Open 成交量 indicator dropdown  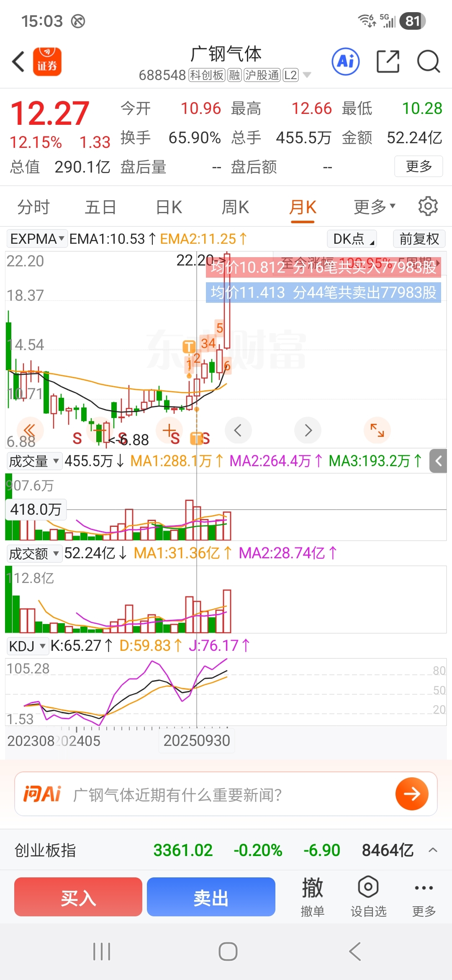(34, 461)
